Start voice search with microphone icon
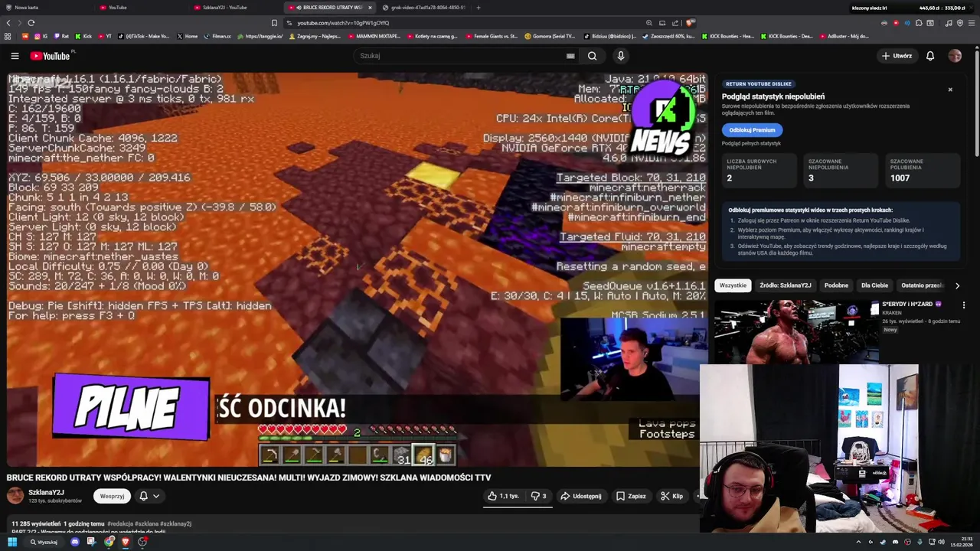Image resolution: width=980 pixels, height=551 pixels. coord(621,56)
